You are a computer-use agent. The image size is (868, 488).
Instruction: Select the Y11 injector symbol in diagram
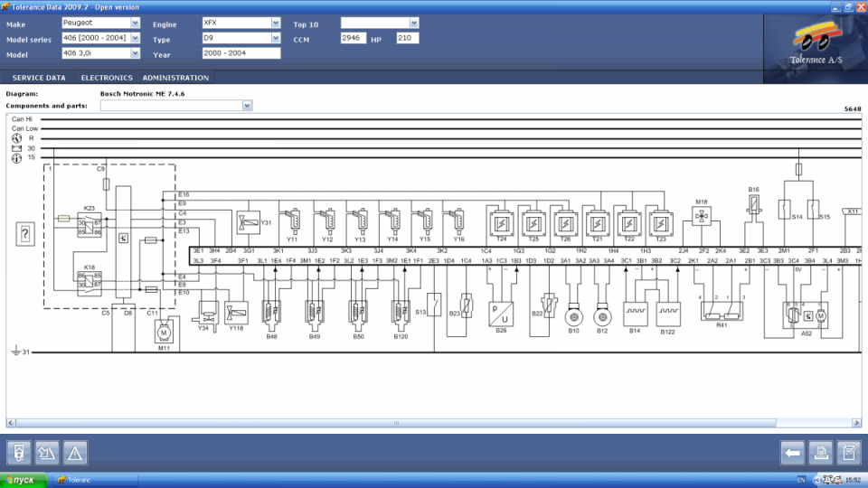point(292,220)
